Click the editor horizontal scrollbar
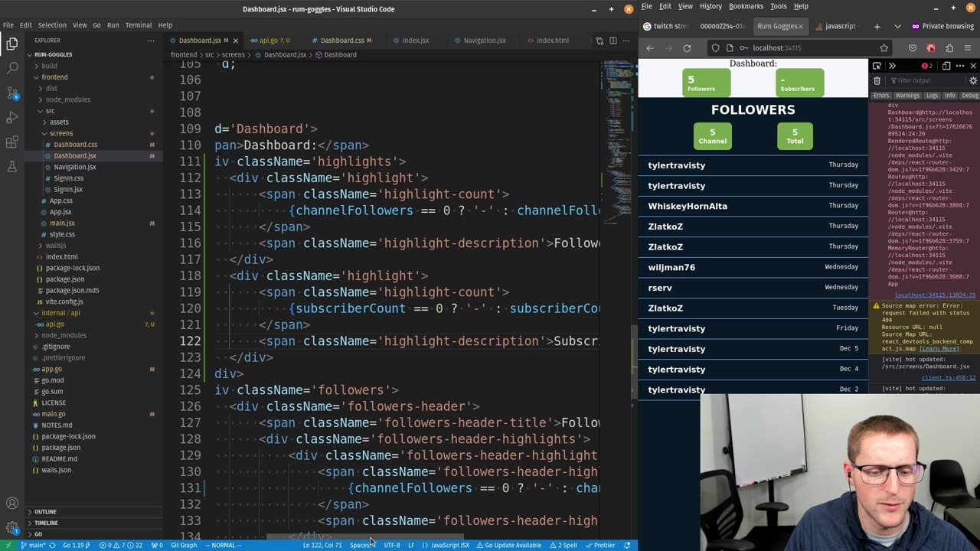Image resolution: width=980 pixels, height=551 pixels. 364,536
